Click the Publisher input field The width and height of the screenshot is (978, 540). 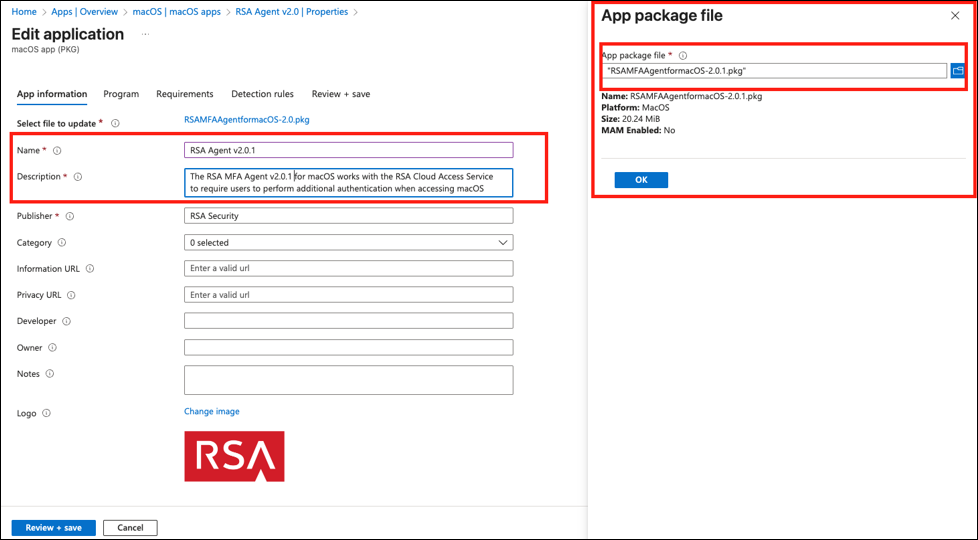click(x=348, y=216)
